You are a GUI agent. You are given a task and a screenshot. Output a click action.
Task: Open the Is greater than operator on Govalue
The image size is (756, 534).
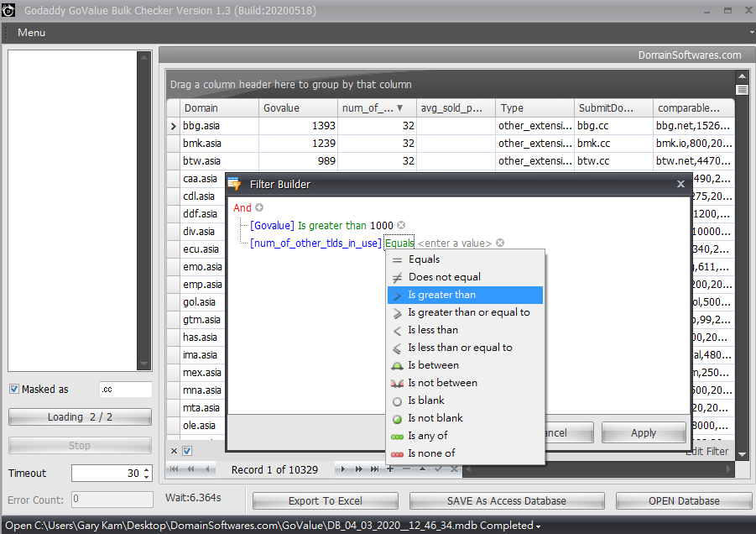[332, 225]
